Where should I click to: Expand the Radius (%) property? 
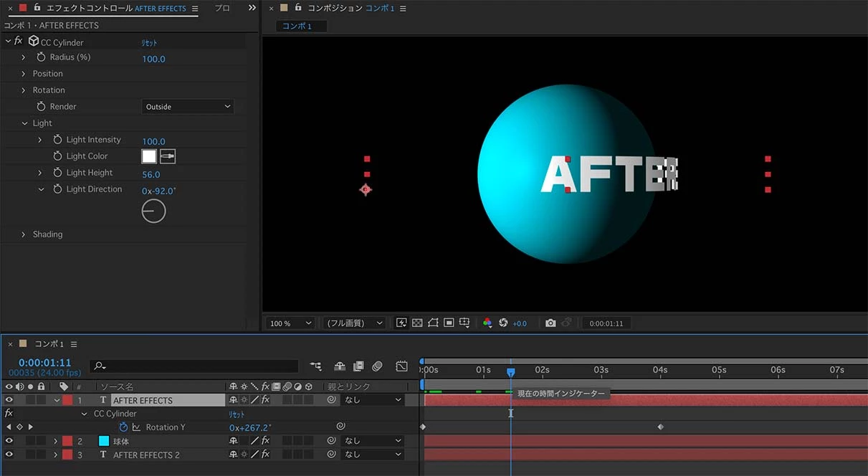(x=24, y=57)
